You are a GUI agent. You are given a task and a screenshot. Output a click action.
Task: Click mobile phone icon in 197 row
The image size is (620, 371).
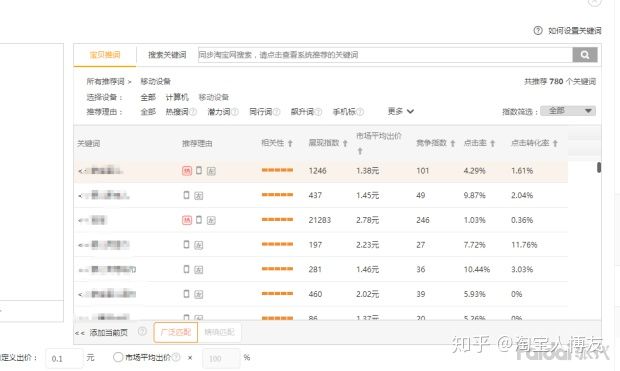pos(186,244)
